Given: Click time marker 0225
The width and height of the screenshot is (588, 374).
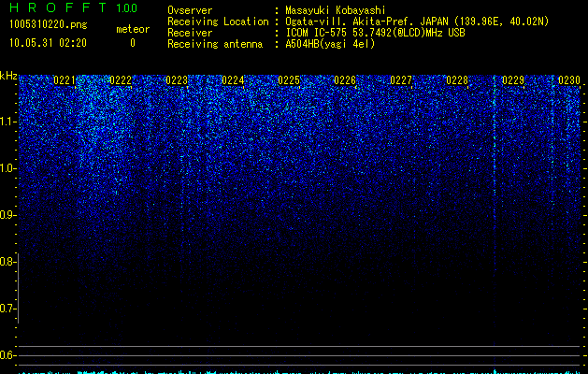Looking at the screenshot, I should point(289,80).
